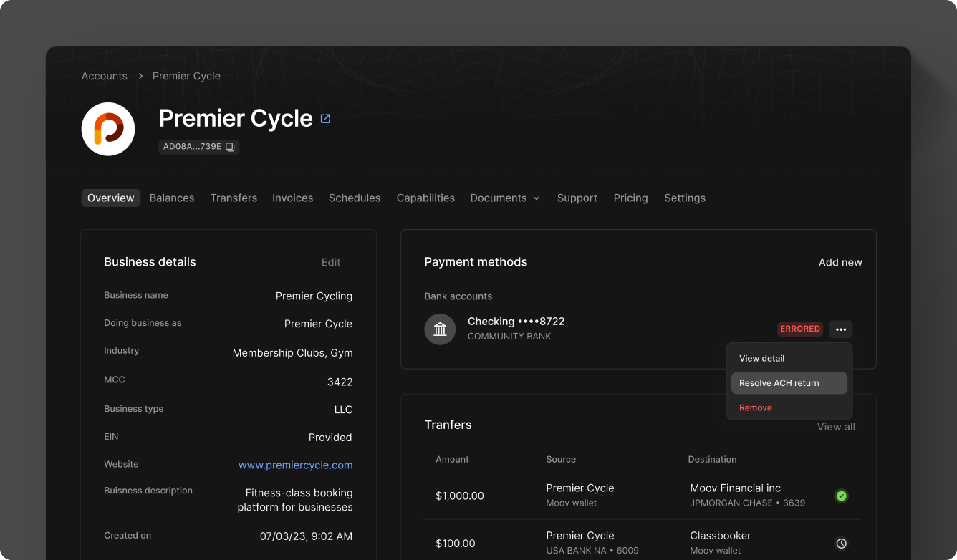The image size is (957, 560).
Task: Click the $100.00 transfer amount
Action: (456, 544)
